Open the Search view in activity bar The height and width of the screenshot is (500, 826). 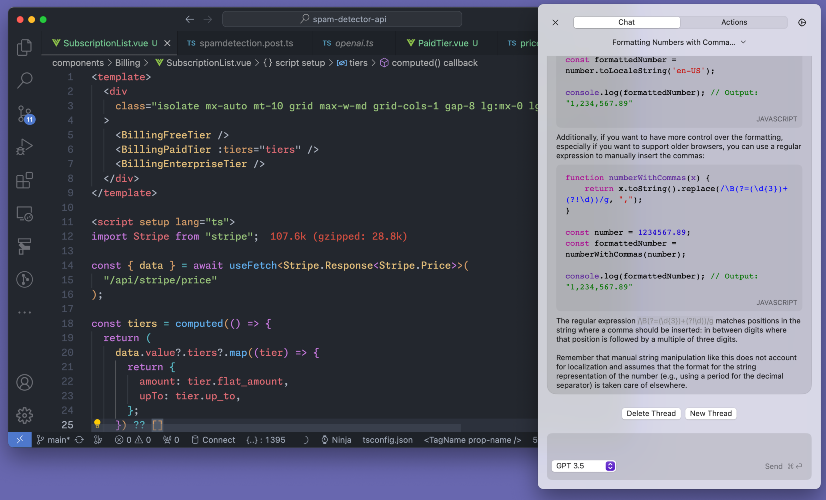tap(24, 81)
